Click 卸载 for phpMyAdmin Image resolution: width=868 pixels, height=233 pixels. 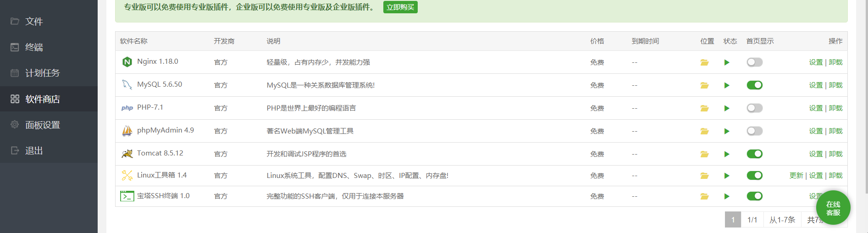click(835, 131)
